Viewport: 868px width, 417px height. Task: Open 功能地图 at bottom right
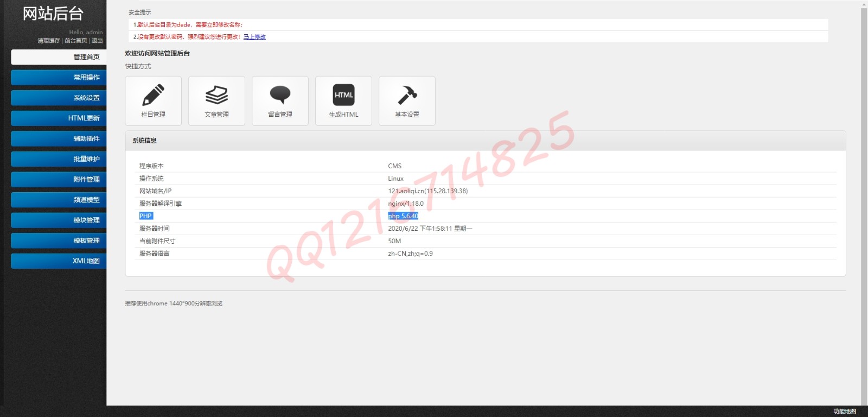click(x=845, y=412)
